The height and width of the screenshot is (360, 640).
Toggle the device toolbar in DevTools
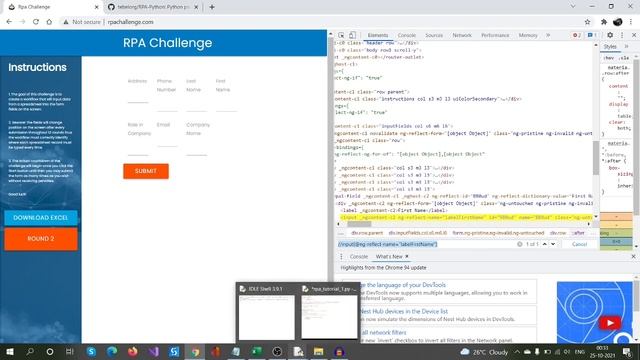click(x=352, y=36)
